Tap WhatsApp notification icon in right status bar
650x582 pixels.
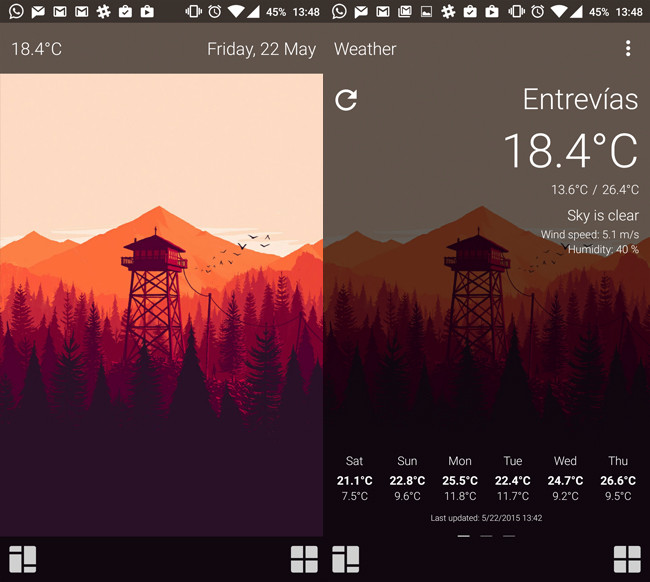pyautogui.click(x=339, y=11)
